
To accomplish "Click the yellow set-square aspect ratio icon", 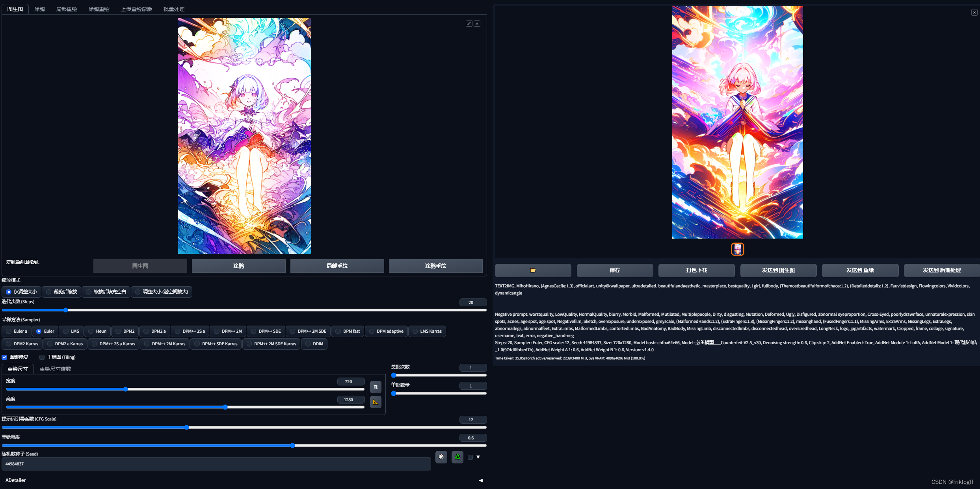I will click(x=376, y=402).
